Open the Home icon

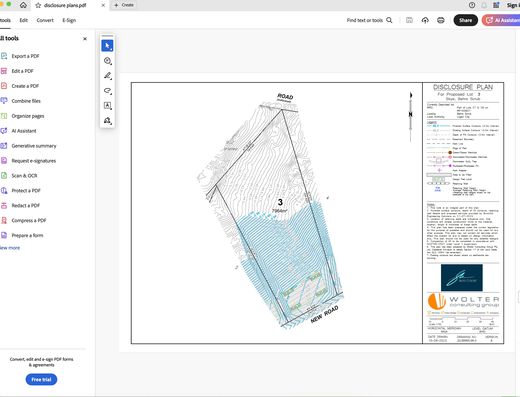pyautogui.click(x=23, y=5)
